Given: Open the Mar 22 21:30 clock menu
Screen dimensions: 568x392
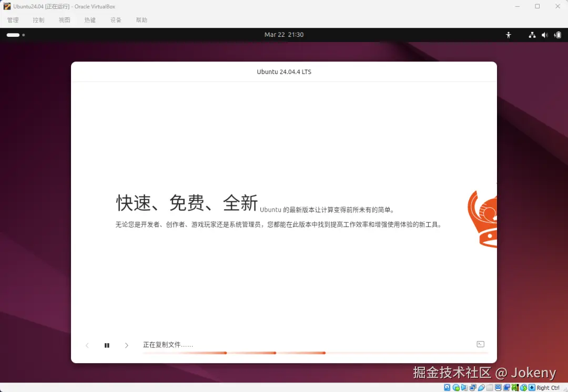Looking at the screenshot, I should tap(284, 35).
